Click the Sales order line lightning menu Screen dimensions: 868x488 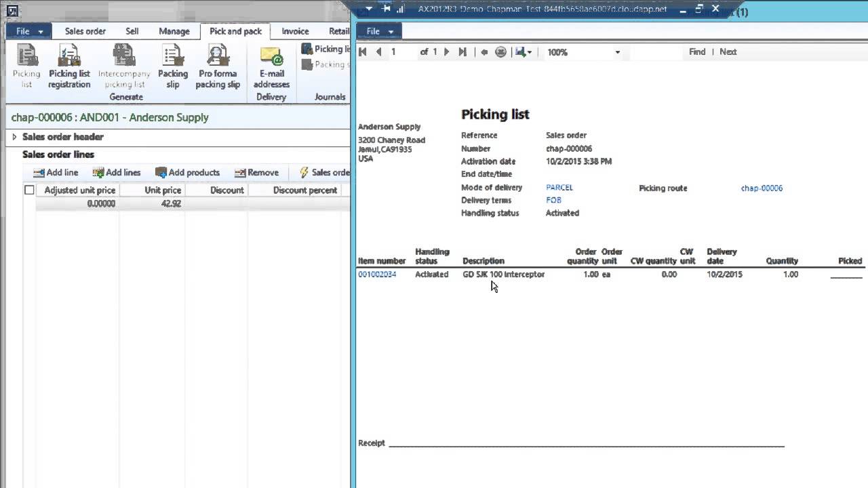tap(324, 172)
